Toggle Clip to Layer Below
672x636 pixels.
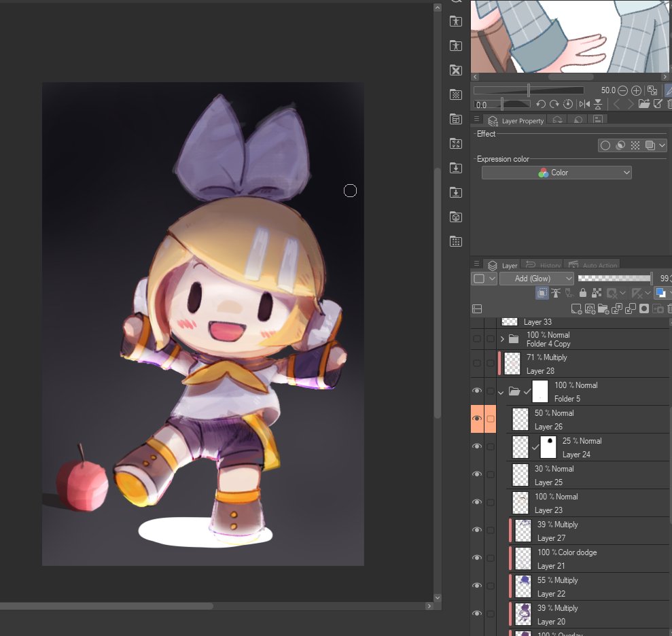pyautogui.click(x=542, y=293)
